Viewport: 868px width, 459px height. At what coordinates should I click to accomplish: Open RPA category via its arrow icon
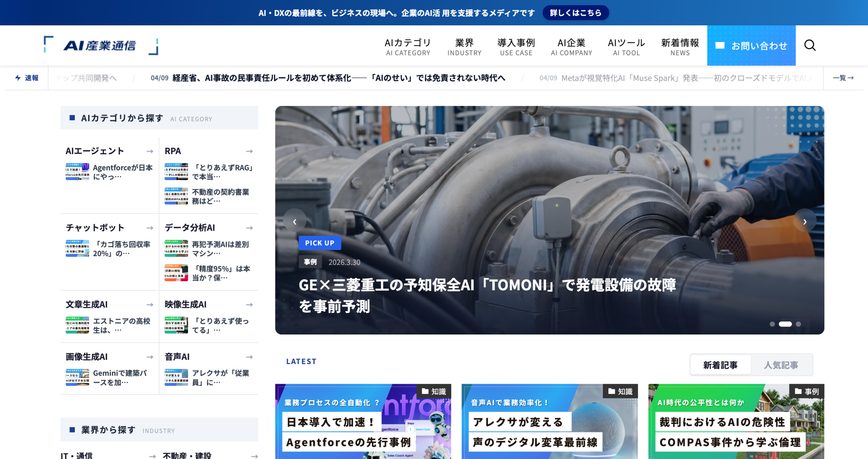(x=250, y=151)
